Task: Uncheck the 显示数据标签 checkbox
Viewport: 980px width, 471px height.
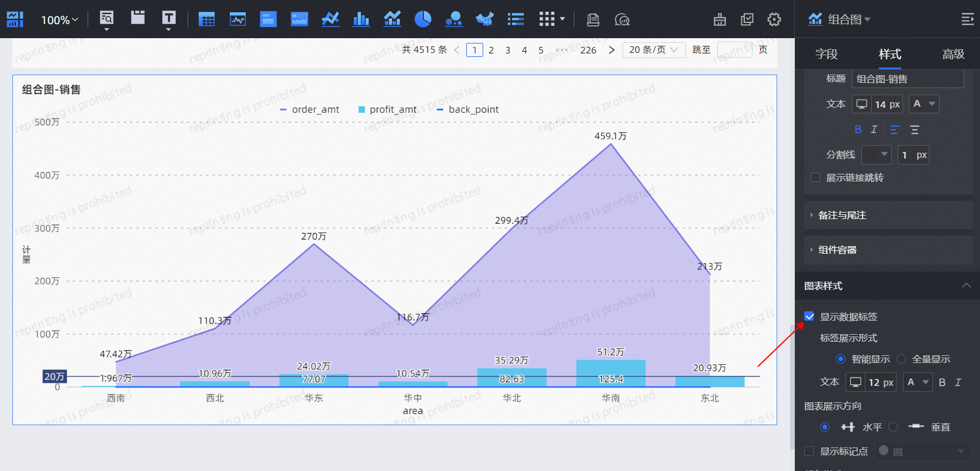Action: click(810, 317)
